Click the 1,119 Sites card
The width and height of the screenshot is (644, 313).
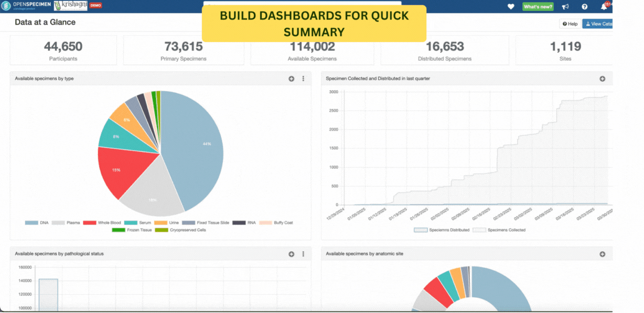click(564, 50)
